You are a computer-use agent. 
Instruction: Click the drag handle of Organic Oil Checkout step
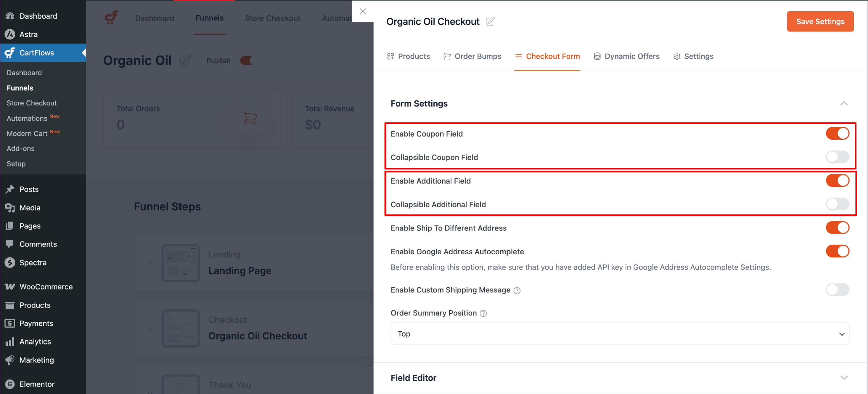150,328
